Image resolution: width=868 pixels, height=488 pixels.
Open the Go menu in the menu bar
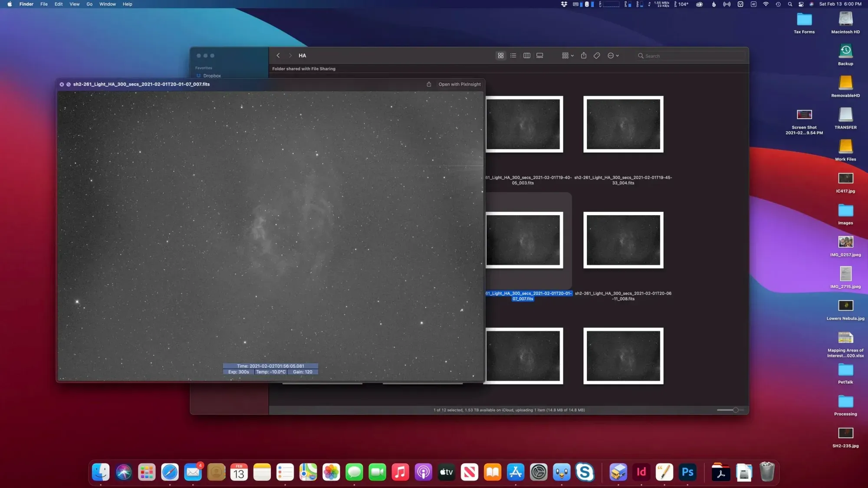pyautogui.click(x=89, y=4)
